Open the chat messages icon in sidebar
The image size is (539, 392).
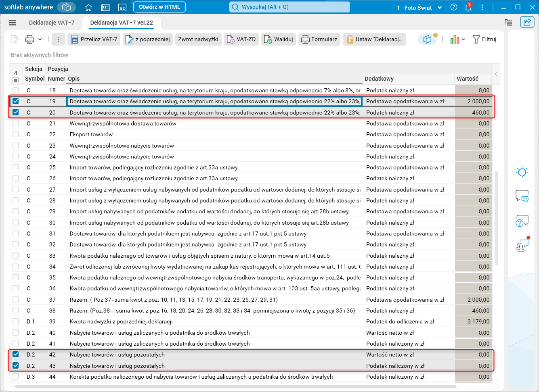pyautogui.click(x=522, y=196)
